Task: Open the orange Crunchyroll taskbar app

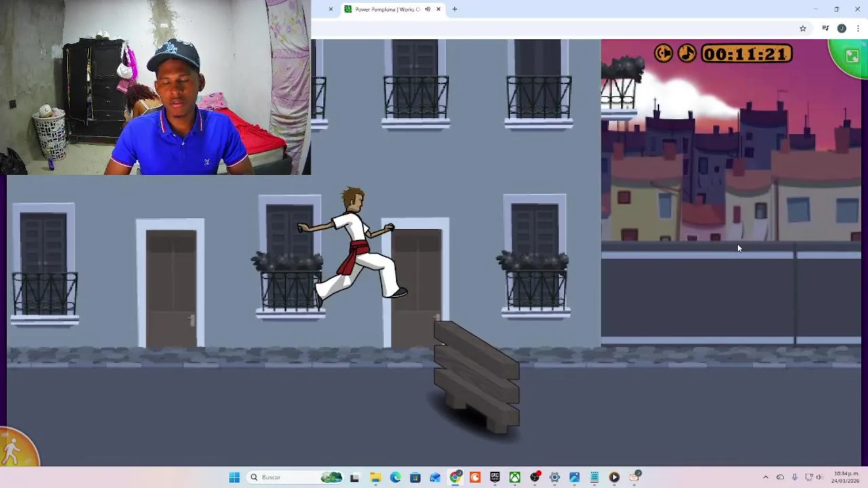Action: coord(475,477)
